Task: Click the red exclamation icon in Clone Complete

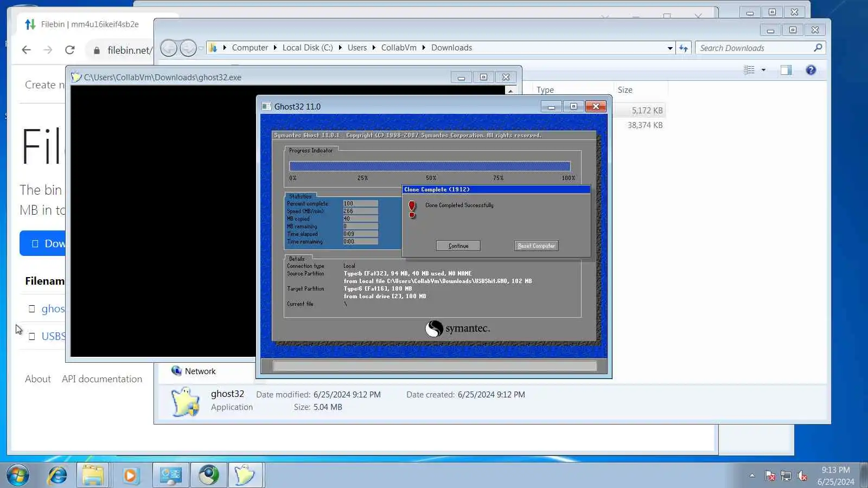Action: pos(412,209)
